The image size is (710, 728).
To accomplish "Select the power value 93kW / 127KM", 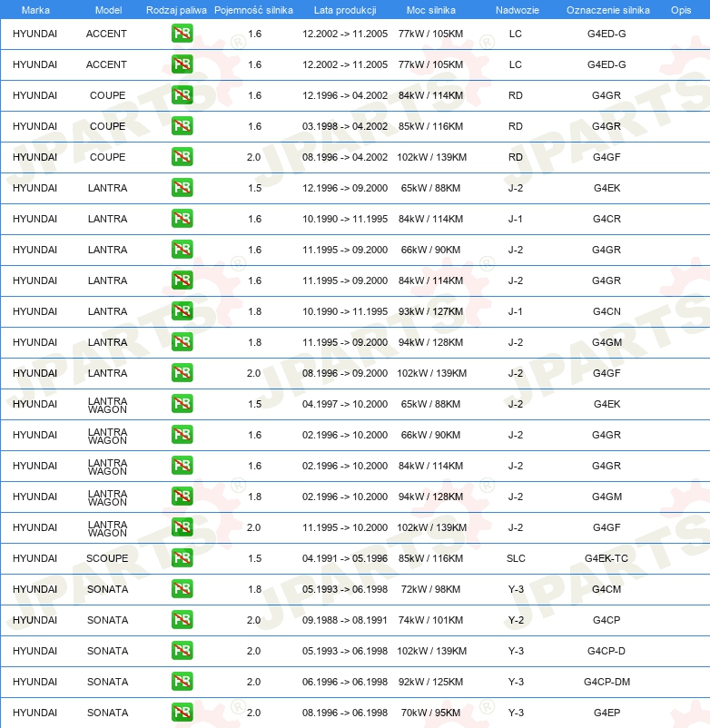I will [431, 311].
